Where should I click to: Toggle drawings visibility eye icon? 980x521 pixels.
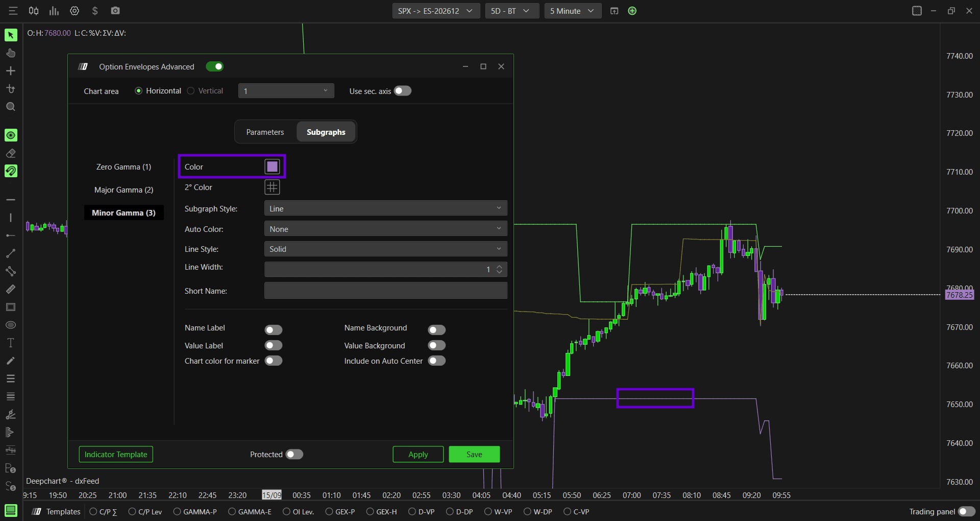pos(11,135)
